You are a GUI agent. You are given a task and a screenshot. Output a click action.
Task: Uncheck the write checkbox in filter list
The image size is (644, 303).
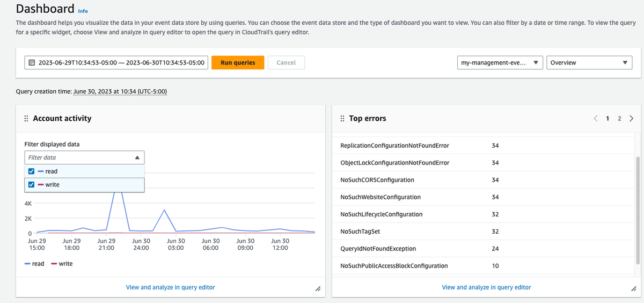point(32,185)
